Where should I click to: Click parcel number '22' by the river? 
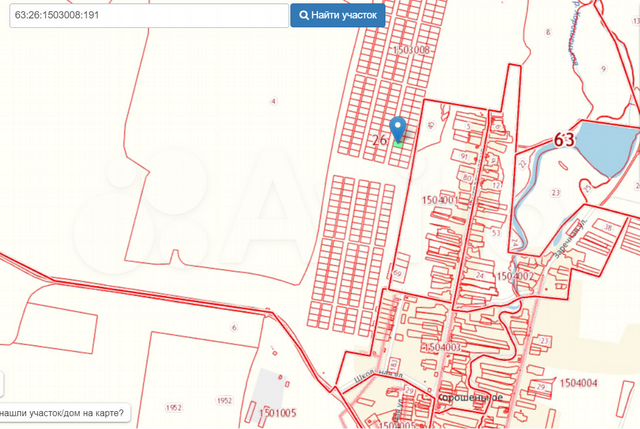coord(522,164)
